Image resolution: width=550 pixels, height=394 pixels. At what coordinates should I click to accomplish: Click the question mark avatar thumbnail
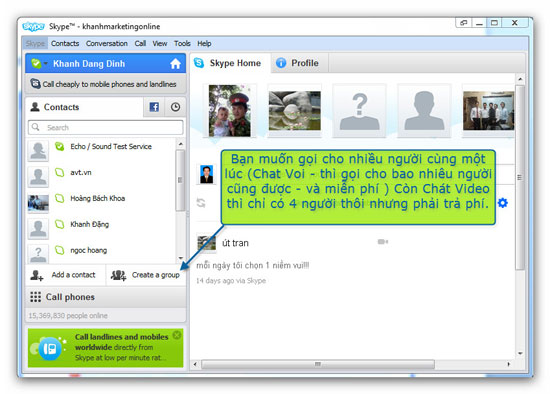coord(359,111)
